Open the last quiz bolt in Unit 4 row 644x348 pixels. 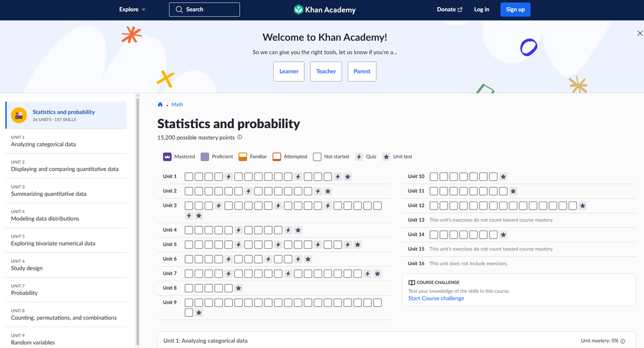pos(288,230)
